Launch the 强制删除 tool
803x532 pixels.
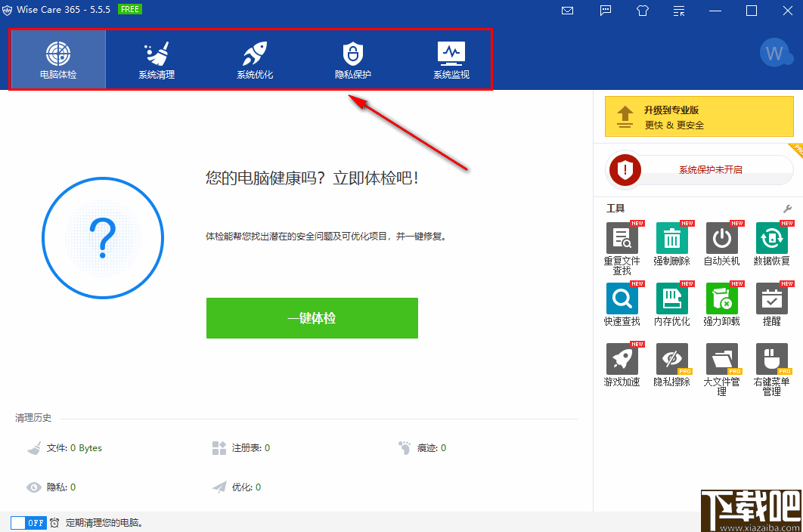click(x=672, y=244)
